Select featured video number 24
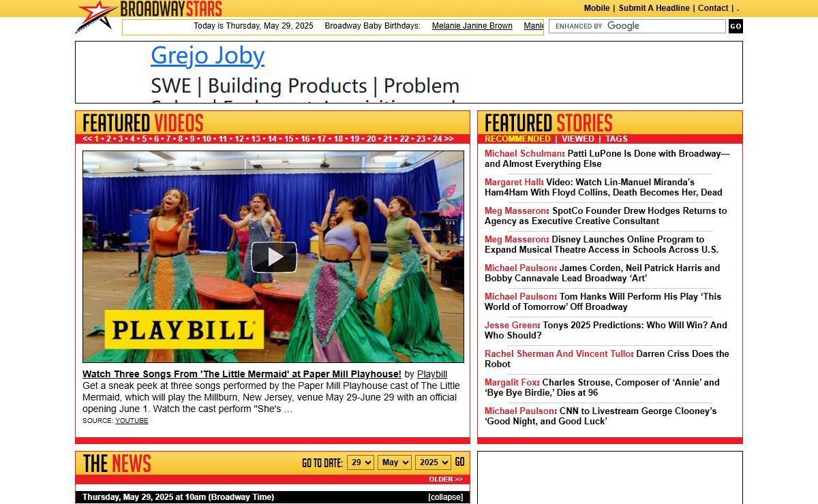The height and width of the screenshot is (504, 818). tap(437, 139)
